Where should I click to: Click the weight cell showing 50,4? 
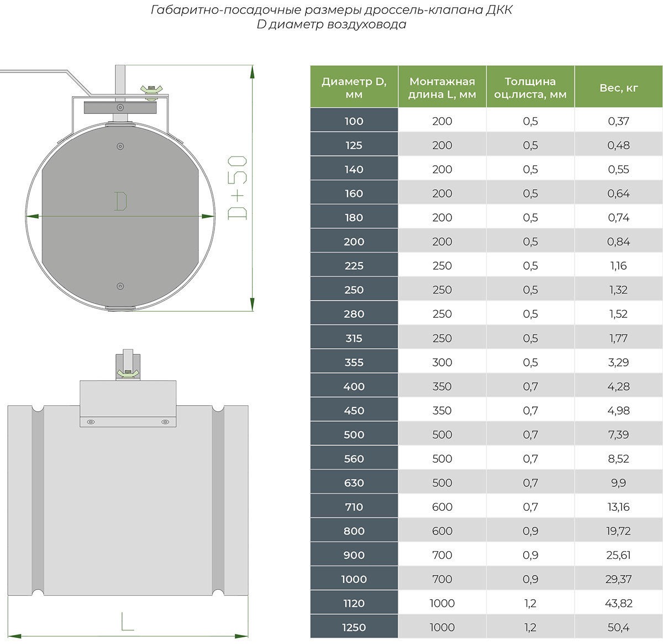pos(618,627)
